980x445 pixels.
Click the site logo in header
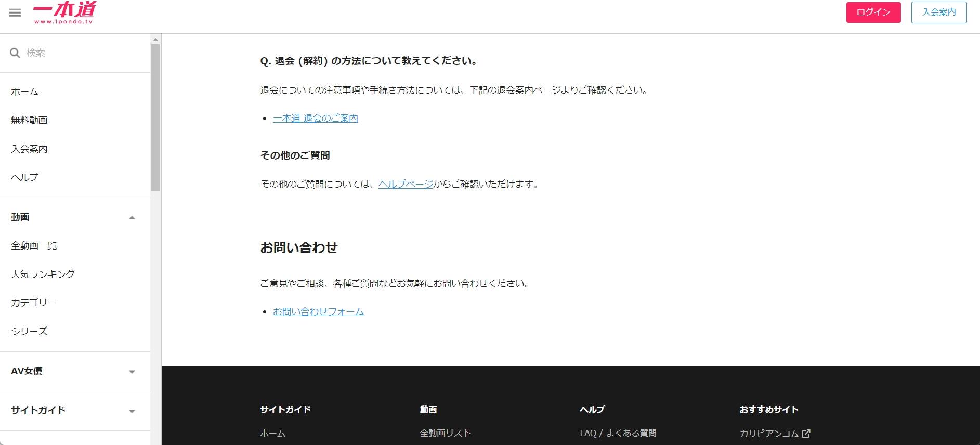[x=64, y=12]
